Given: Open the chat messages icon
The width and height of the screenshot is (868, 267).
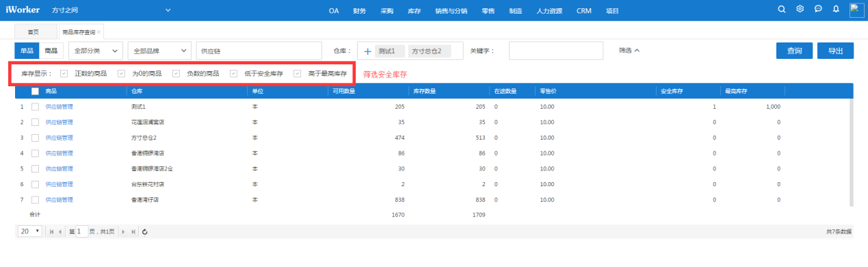Looking at the screenshot, I should coord(818,10).
